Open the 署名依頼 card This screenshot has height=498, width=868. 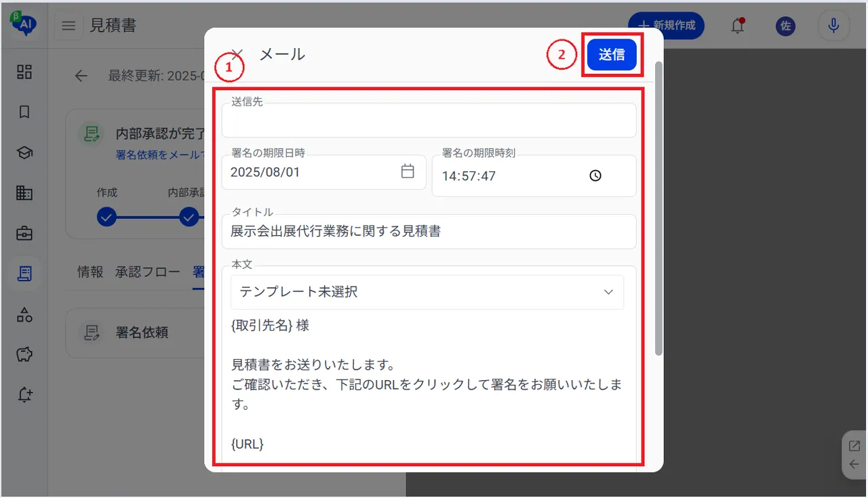point(136,333)
